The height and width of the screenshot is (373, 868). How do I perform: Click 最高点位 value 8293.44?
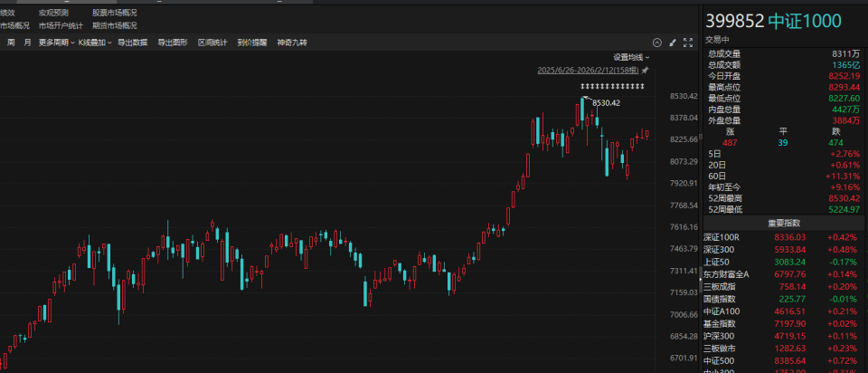pos(844,87)
